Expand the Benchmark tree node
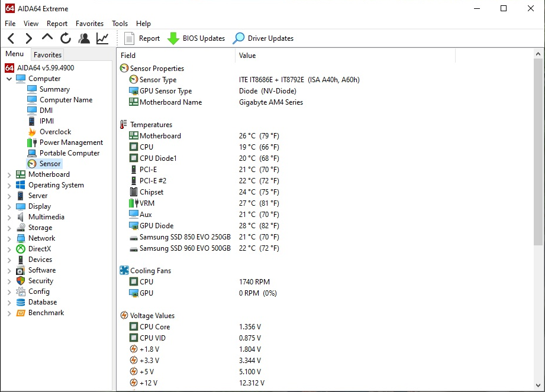 pos(9,313)
